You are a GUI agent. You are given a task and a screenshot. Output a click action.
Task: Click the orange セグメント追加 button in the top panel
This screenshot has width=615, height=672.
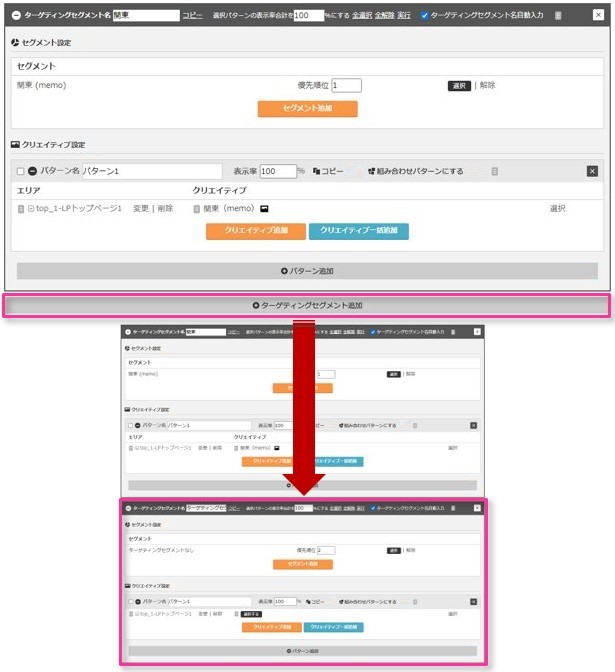click(307, 108)
